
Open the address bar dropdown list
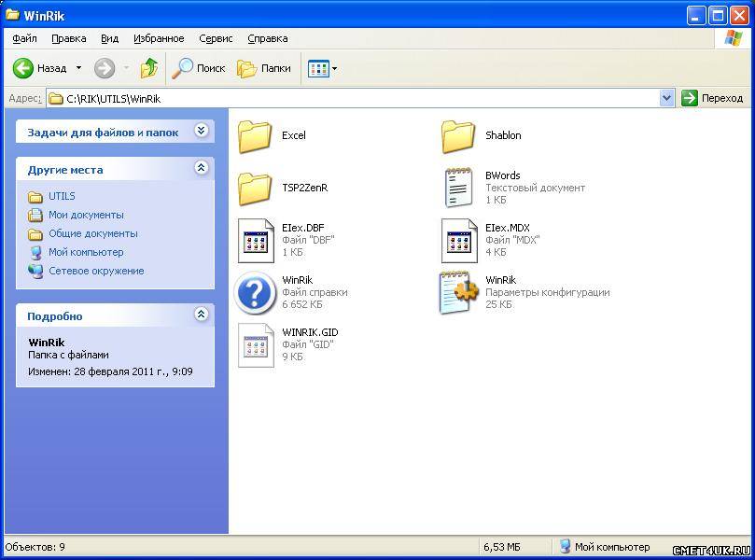(666, 98)
